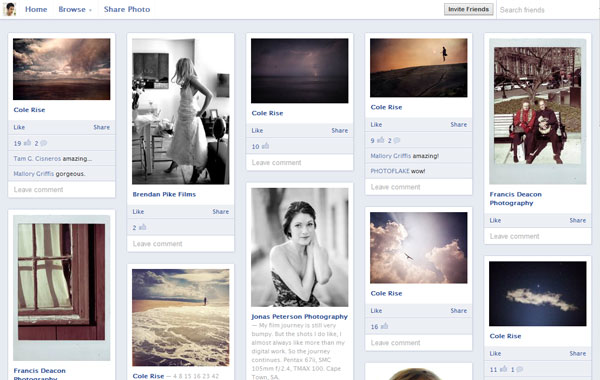
Task: Expand the Browse dropdown menu
Action: 75,10
